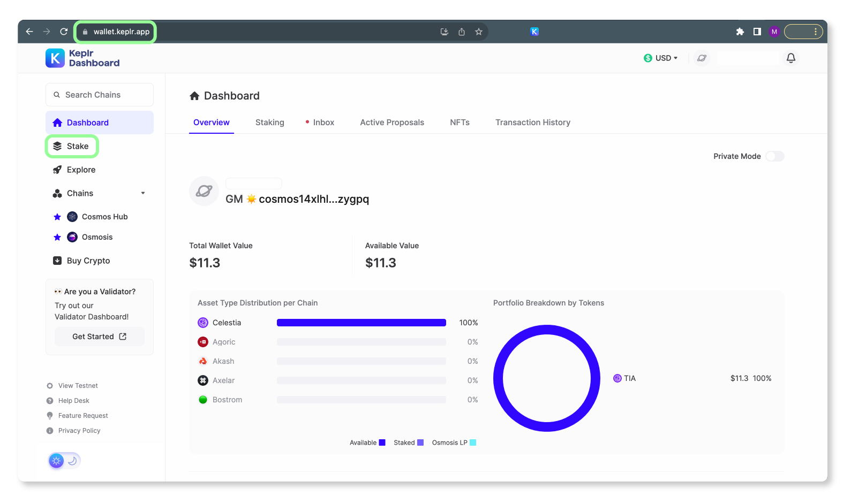
Task: Open browser extensions puzzle icon
Action: tap(740, 32)
